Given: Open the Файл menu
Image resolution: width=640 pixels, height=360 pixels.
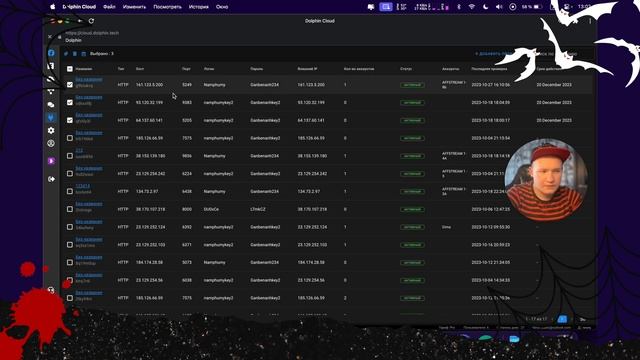Looking at the screenshot, I should pos(109,7).
